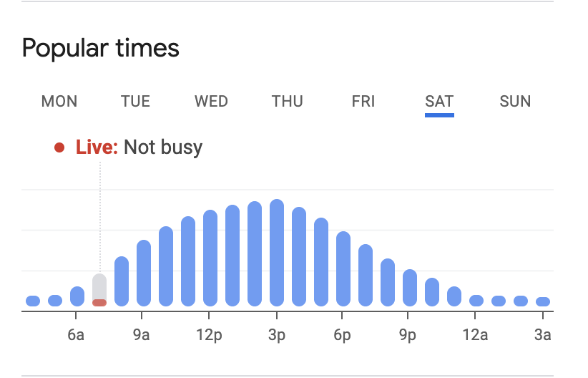Click the red Live indicator dot
The image size is (588, 378).
click(x=60, y=148)
